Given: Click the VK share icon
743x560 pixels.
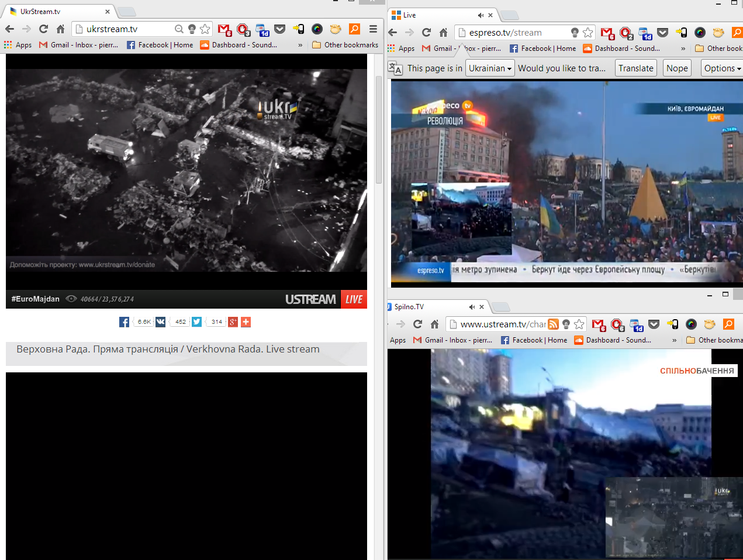Looking at the screenshot, I should [160, 322].
